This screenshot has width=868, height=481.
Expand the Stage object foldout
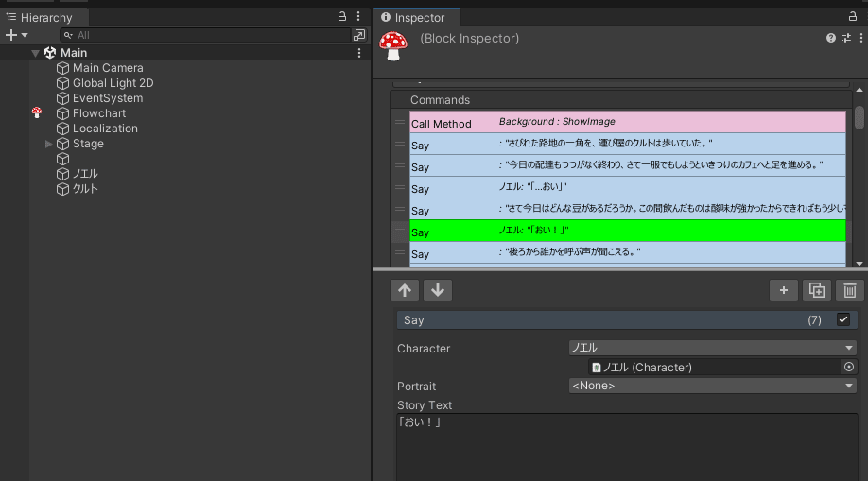(49, 144)
